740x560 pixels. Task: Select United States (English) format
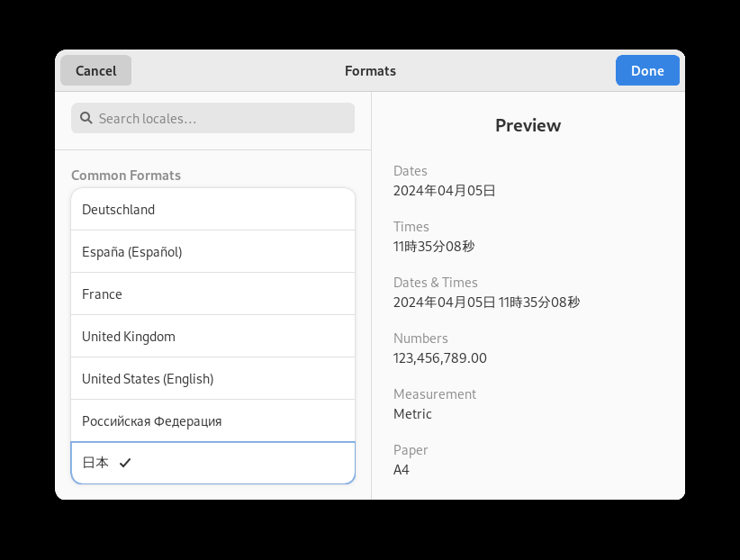click(x=212, y=378)
